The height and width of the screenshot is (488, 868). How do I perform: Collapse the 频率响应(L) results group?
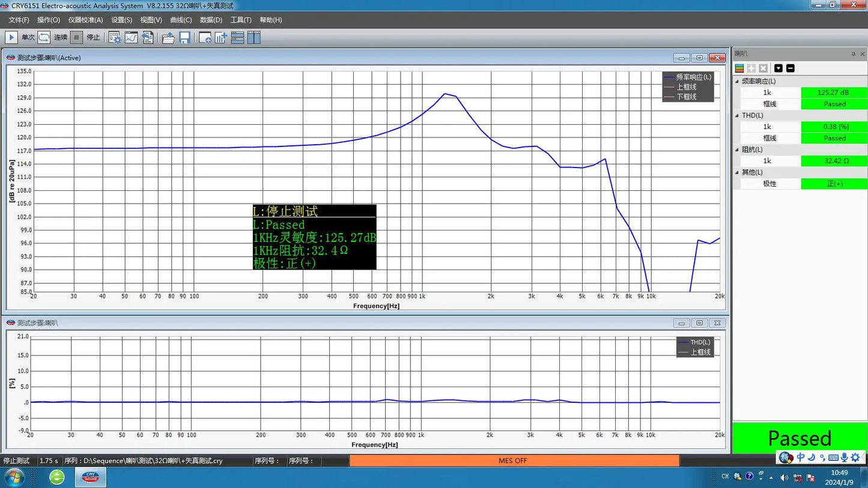point(737,81)
